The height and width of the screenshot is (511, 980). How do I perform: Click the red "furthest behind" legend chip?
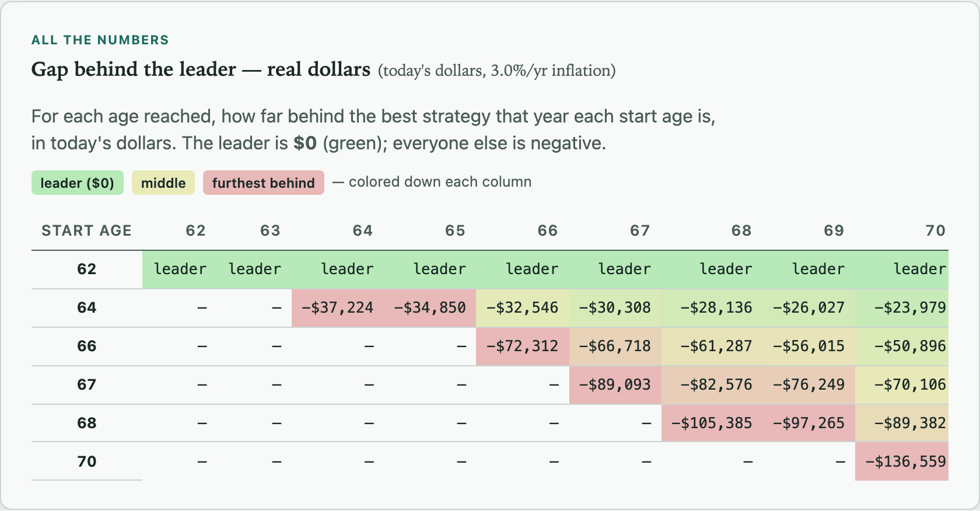pyautogui.click(x=263, y=183)
